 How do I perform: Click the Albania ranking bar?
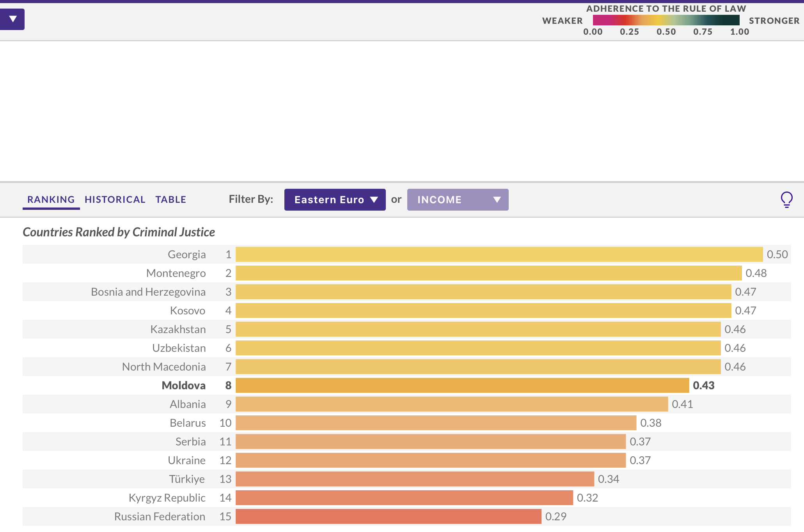(451, 404)
